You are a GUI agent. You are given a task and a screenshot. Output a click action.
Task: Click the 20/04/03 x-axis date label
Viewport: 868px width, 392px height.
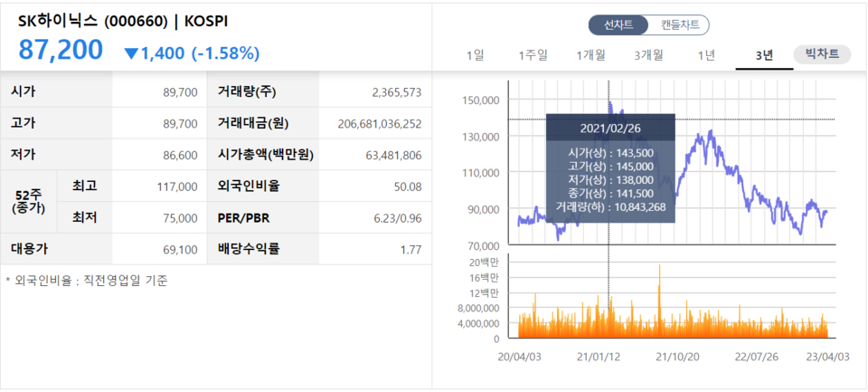tap(517, 357)
